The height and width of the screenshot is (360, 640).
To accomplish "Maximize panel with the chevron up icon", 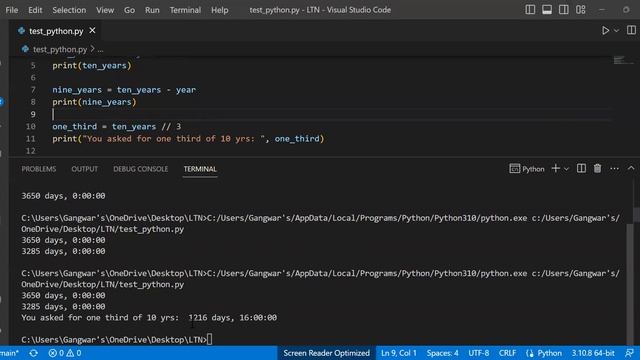I will click(x=631, y=168).
